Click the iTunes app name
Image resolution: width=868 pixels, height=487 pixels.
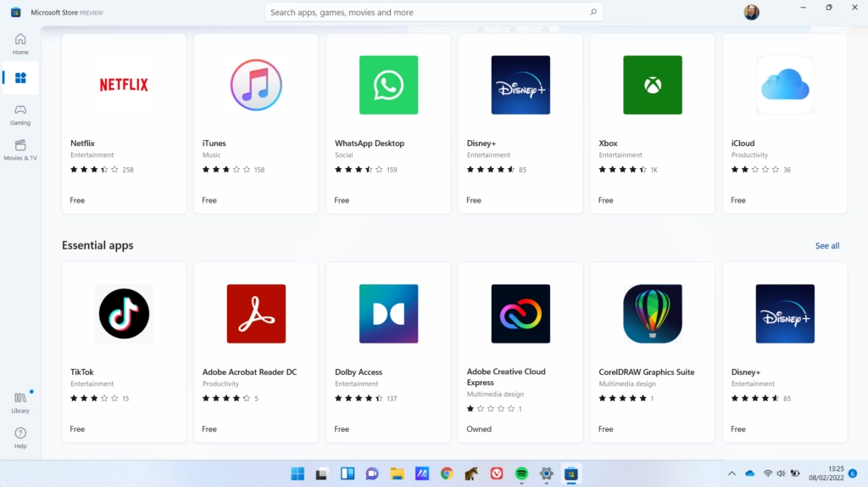point(214,143)
